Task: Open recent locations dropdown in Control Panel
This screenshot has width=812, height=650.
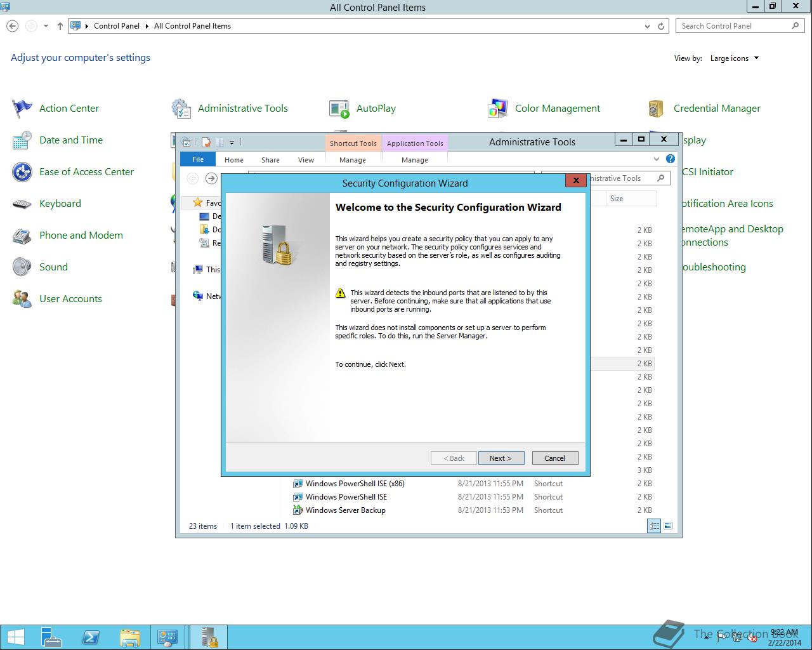Action: click(x=46, y=26)
